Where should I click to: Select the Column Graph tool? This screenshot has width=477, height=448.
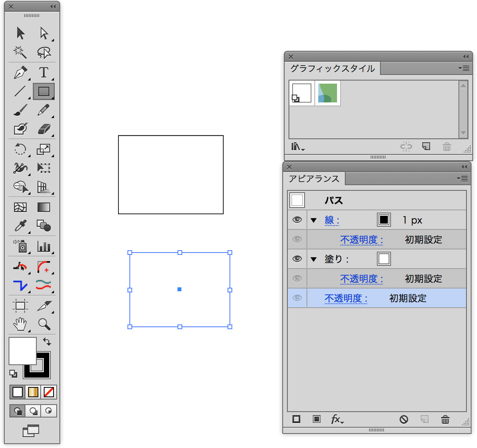[x=44, y=246]
